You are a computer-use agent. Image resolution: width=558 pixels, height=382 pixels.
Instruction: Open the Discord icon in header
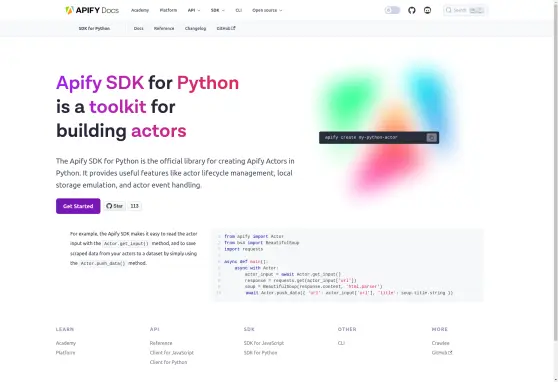427,10
